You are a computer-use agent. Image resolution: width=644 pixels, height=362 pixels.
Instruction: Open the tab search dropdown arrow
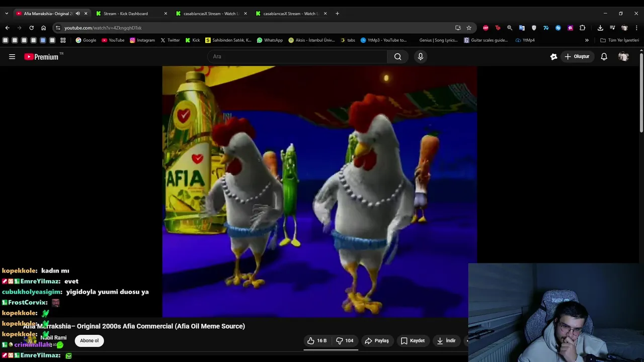click(7, 14)
